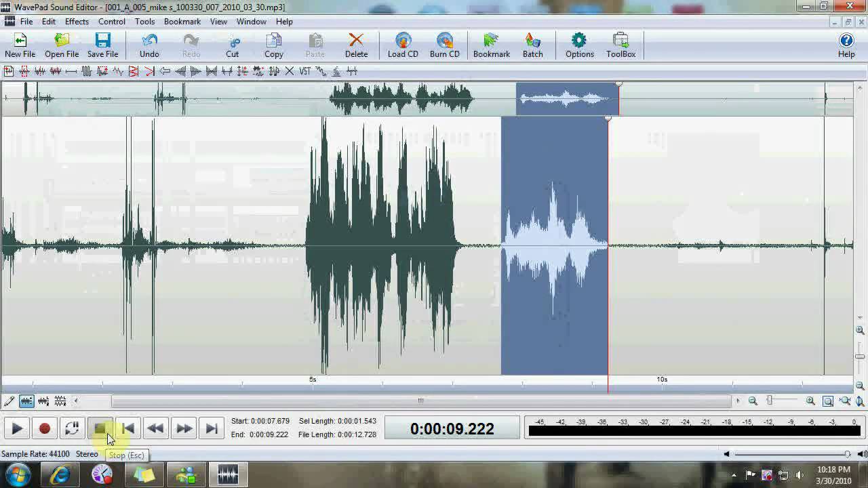Open the Edit menu

[x=49, y=22]
